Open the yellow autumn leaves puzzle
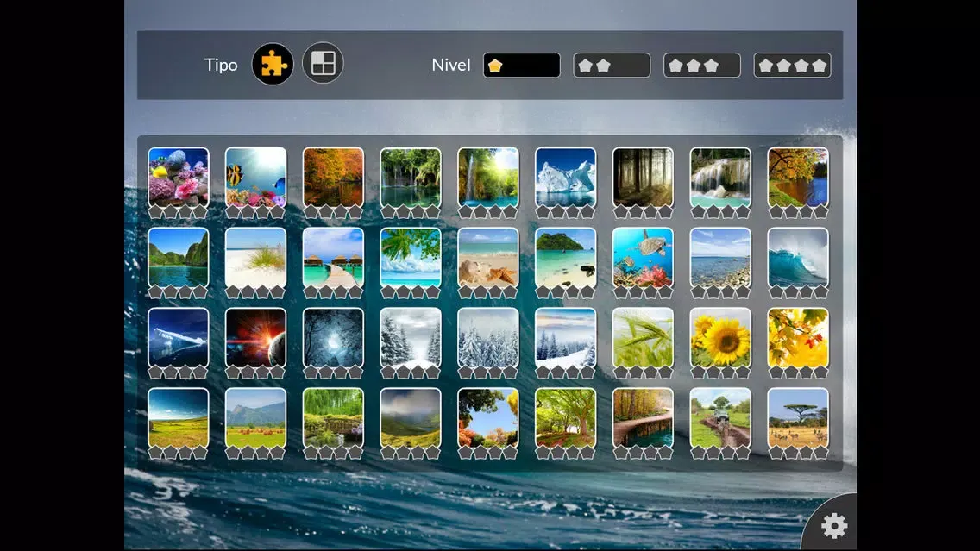Screen dimensions: 980x551 (798, 338)
